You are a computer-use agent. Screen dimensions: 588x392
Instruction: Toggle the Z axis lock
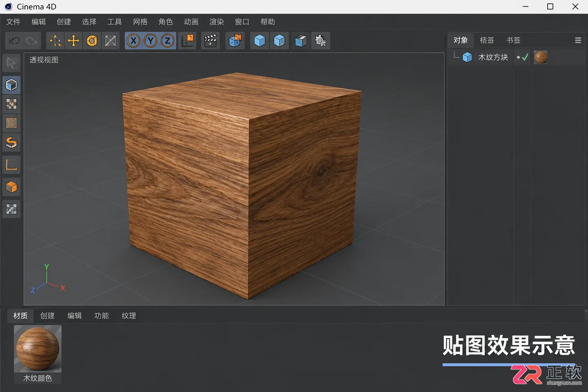point(168,40)
